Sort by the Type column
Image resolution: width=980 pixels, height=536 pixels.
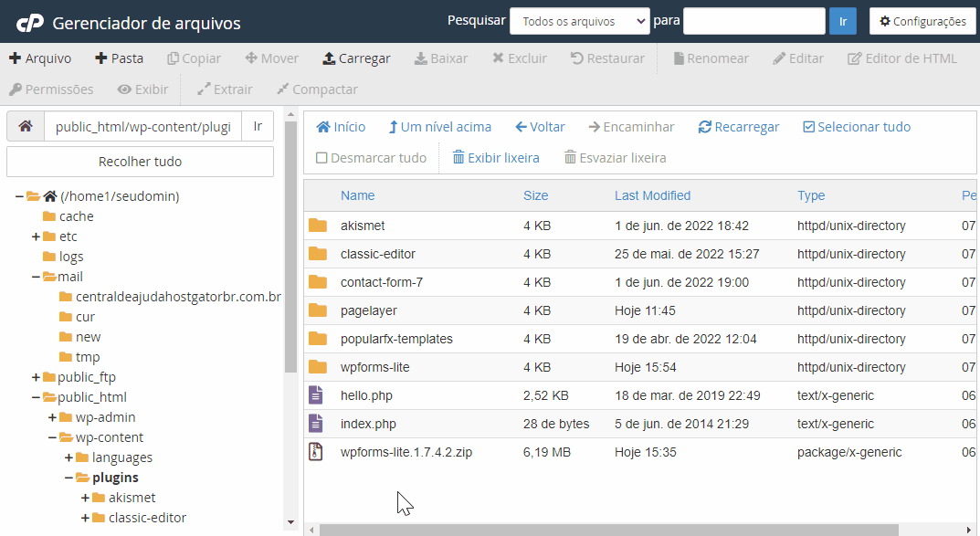point(811,195)
